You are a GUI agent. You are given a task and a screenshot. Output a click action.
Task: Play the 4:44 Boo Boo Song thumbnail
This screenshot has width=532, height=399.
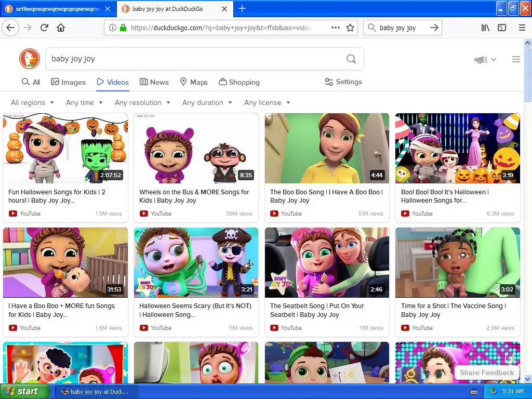coord(327,148)
